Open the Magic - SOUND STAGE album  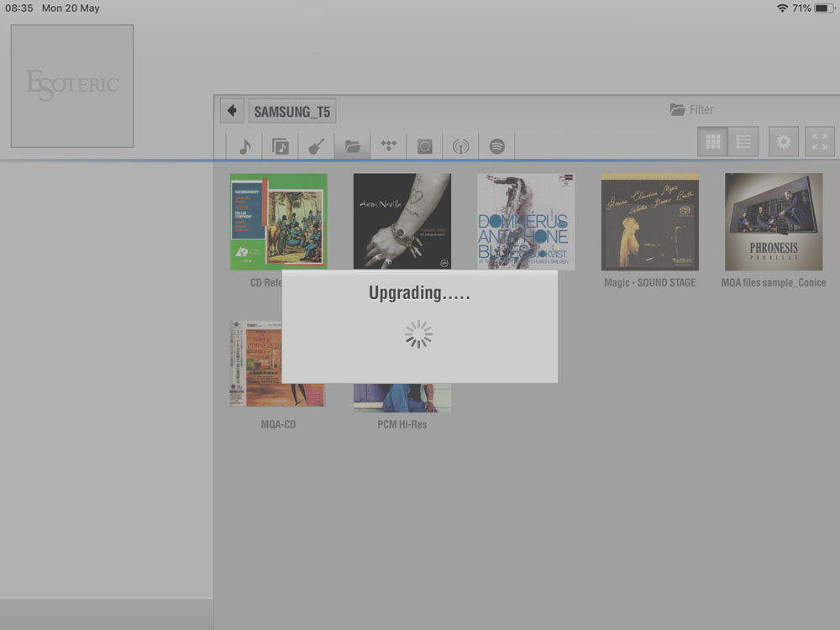coord(649,222)
